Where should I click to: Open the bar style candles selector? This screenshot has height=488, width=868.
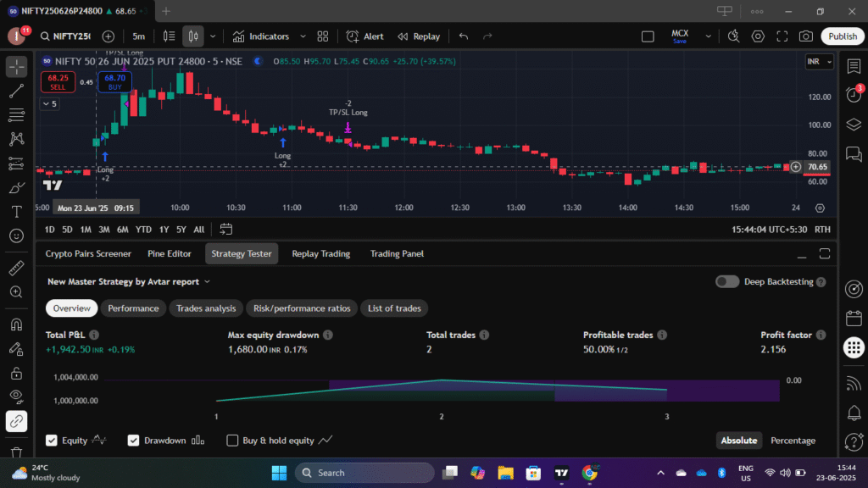coord(193,36)
